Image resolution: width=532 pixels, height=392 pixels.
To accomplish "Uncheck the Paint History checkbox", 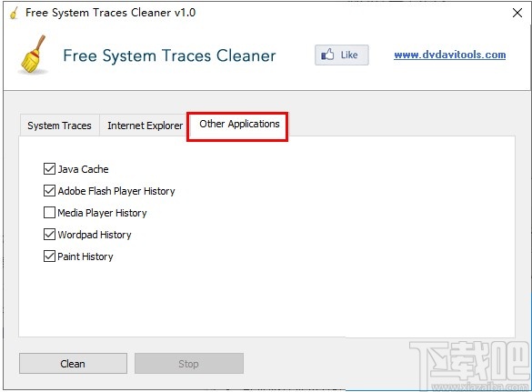I will (49, 256).
